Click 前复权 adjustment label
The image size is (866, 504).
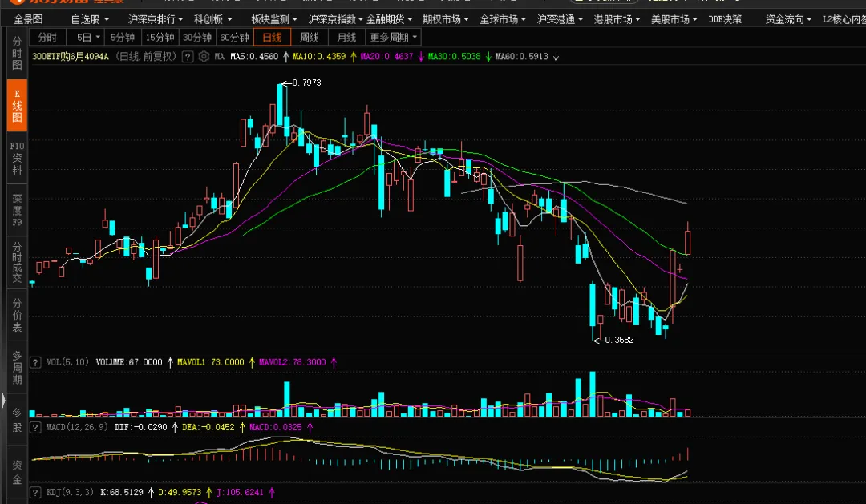pos(159,56)
